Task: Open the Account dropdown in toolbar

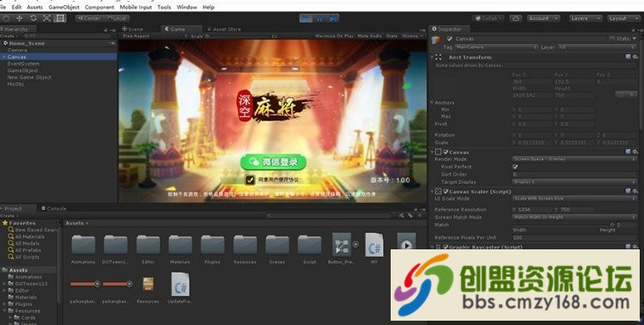Action: coord(543,18)
